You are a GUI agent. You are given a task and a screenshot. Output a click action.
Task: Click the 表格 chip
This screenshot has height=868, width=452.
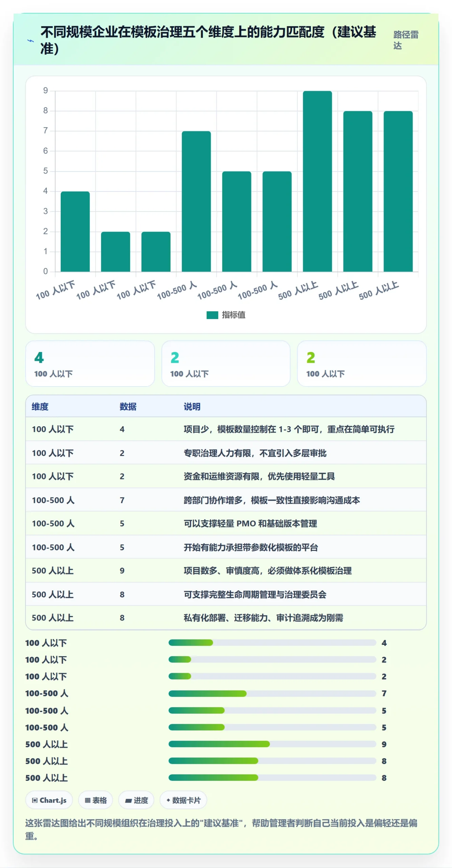96,800
